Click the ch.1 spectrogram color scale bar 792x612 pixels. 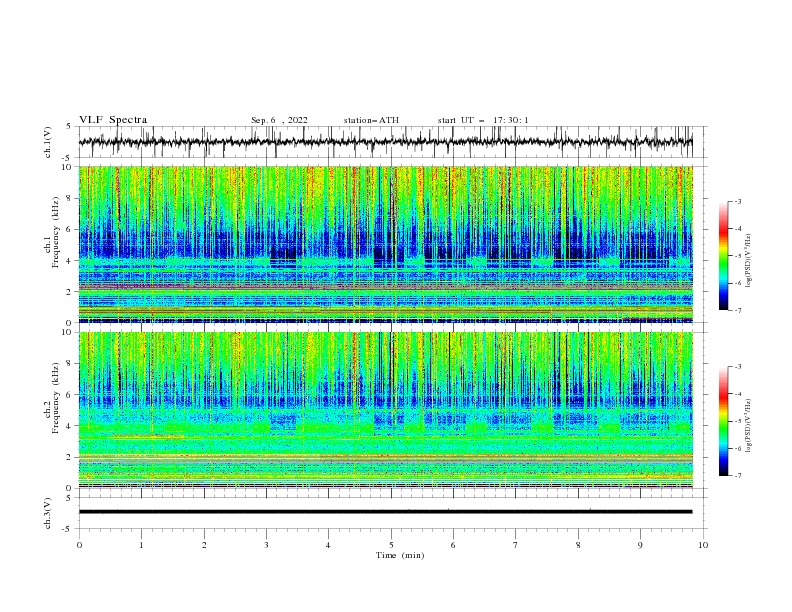[723, 256]
